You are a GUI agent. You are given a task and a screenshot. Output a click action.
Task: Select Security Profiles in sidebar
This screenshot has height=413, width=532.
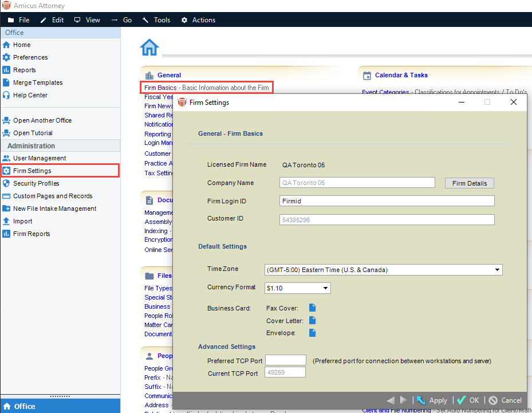(60, 183)
